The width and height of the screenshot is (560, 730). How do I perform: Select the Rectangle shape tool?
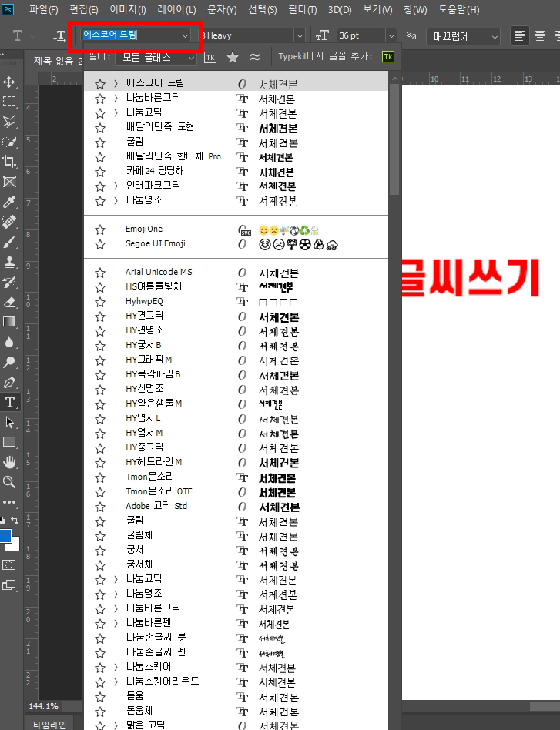8,442
